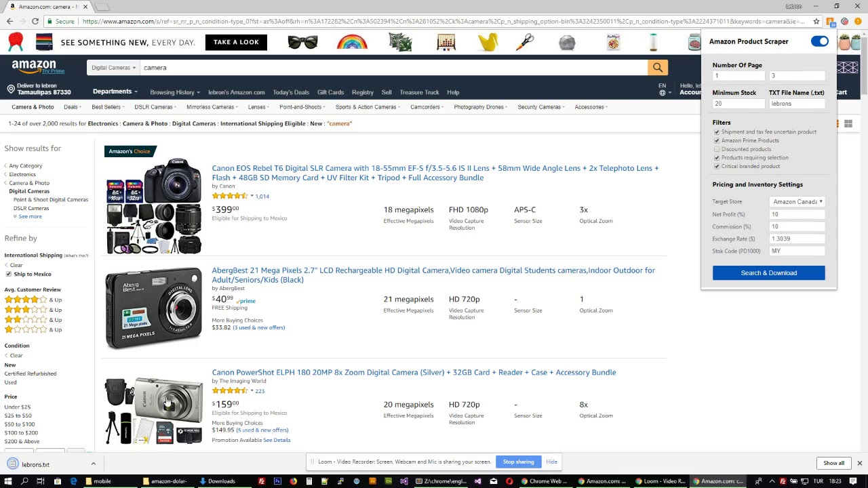The width and height of the screenshot is (868, 488).
Task: Click the Amazon search magnifier icon
Action: 657,67
